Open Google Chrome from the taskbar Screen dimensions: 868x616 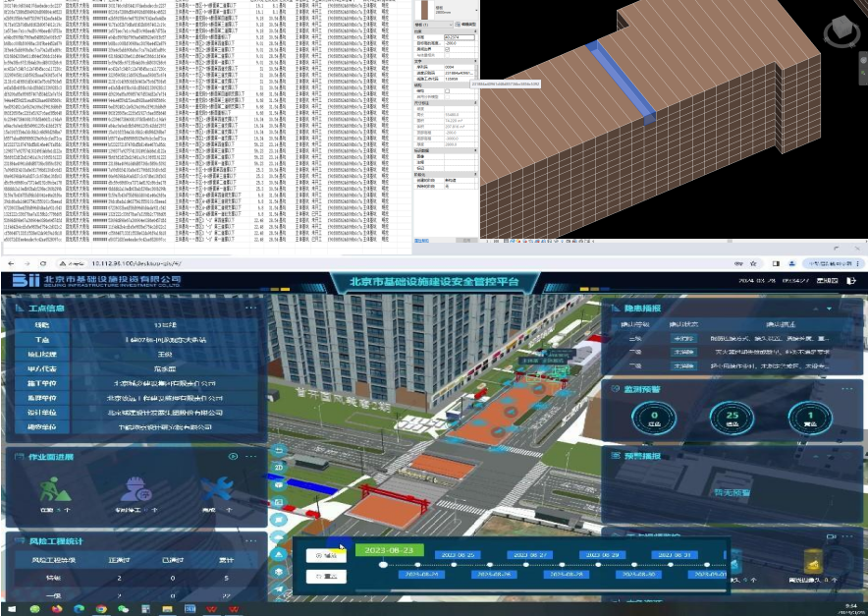click(x=101, y=609)
